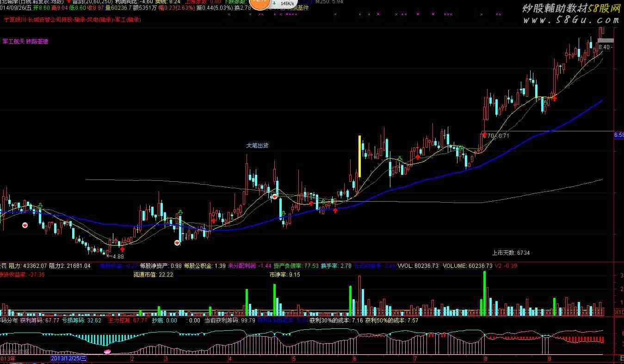Click the 军工航天 铁路基建 sector label
This screenshot has width=624, height=364.
click(25, 42)
